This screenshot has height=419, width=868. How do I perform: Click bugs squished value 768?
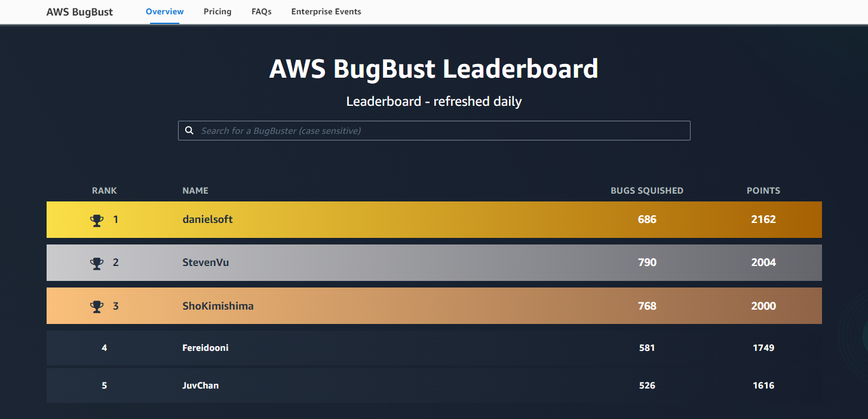click(x=647, y=306)
